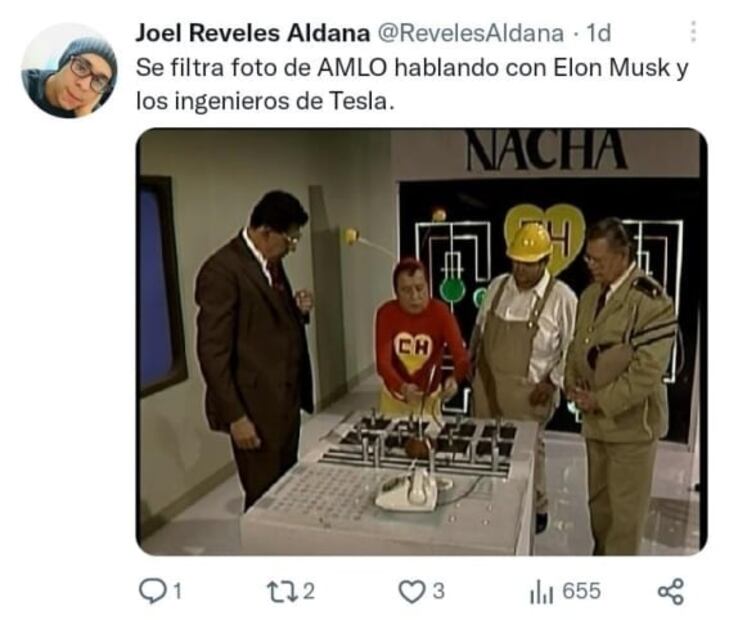Click the NACHA sign in the photo
This screenshot has width=729, height=620.
pos(546,149)
